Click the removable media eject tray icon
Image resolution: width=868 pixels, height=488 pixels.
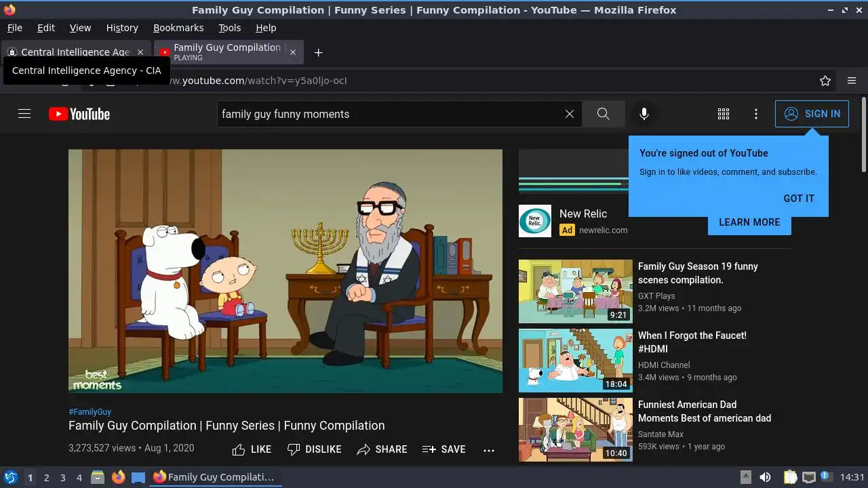[745, 477]
